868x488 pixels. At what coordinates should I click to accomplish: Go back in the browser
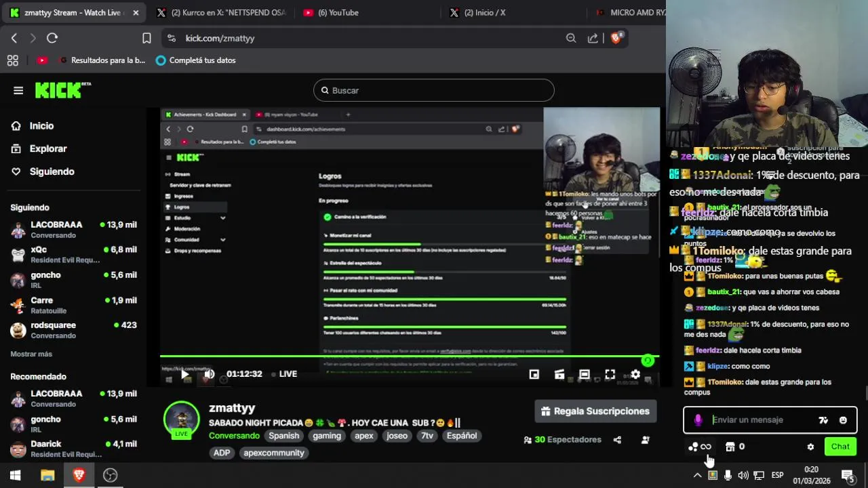[x=14, y=38]
